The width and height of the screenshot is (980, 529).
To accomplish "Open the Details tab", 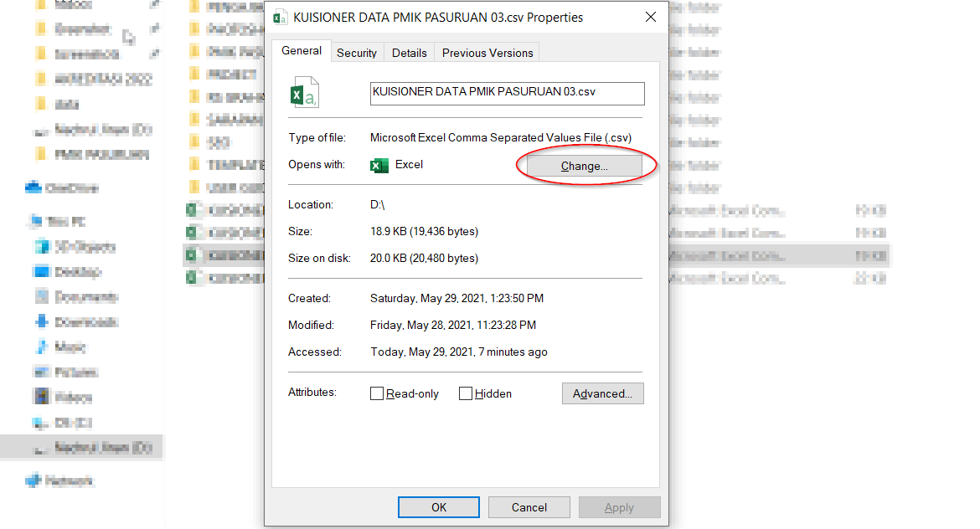I will (409, 53).
